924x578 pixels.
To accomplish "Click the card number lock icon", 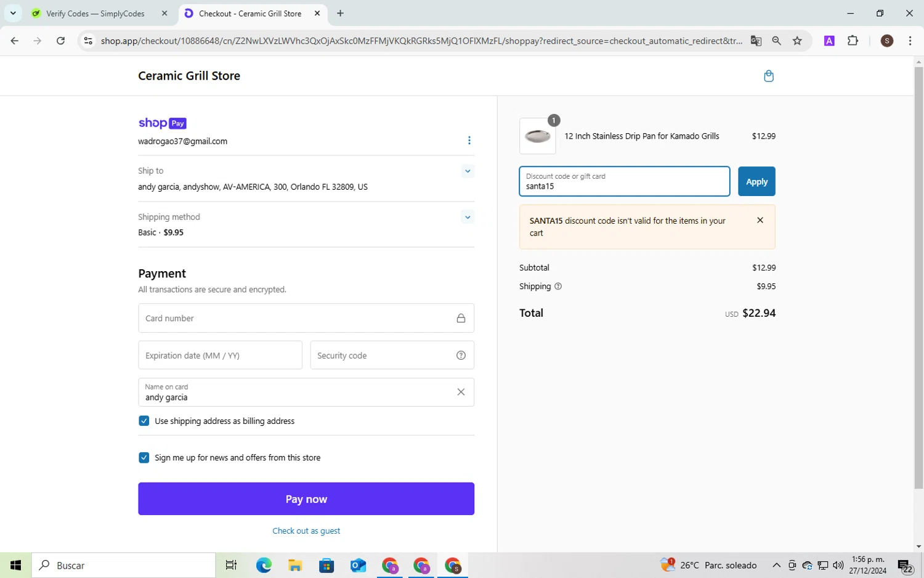I will (461, 319).
